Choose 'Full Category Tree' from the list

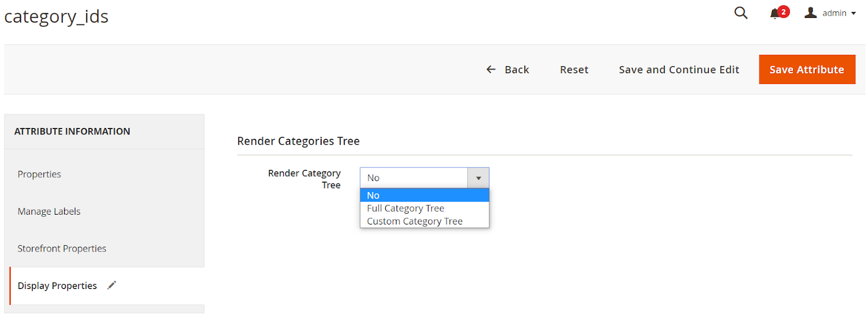406,208
